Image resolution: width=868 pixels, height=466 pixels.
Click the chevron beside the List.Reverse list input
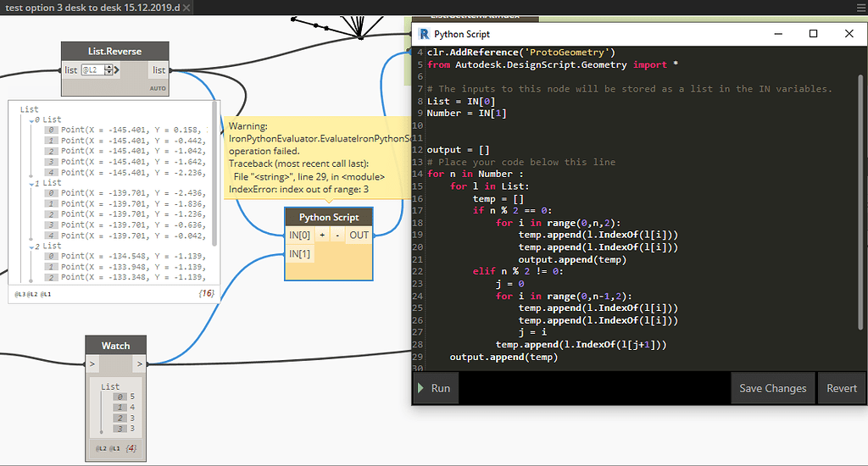[115, 70]
